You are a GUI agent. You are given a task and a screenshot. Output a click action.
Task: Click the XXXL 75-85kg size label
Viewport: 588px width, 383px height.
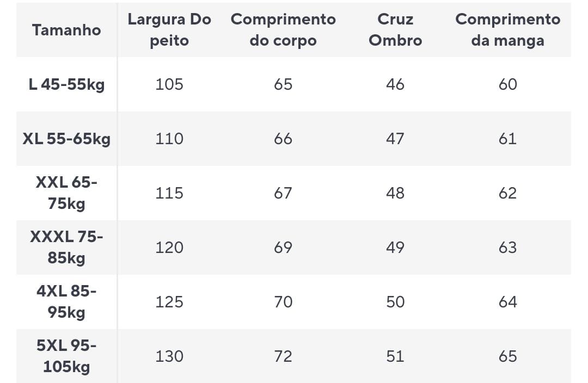tap(66, 248)
